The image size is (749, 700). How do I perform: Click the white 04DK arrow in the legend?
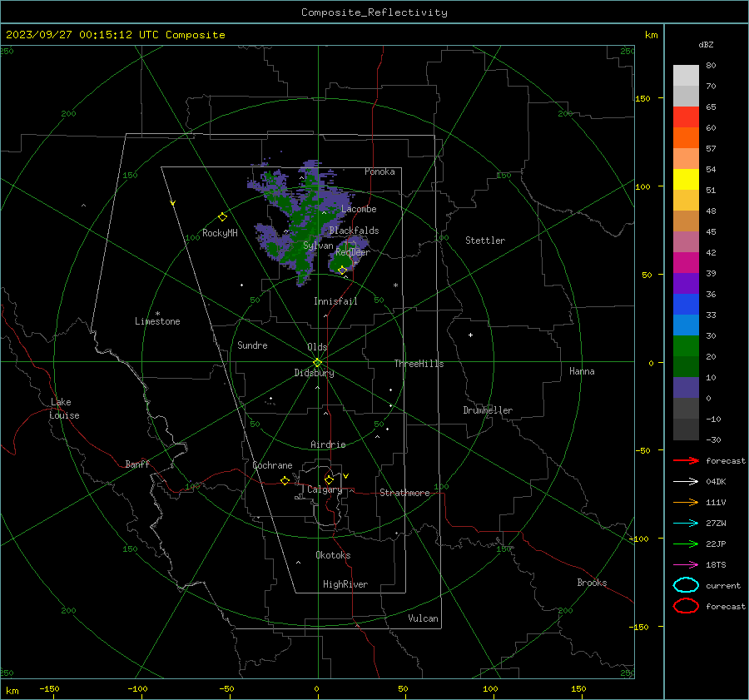point(686,481)
